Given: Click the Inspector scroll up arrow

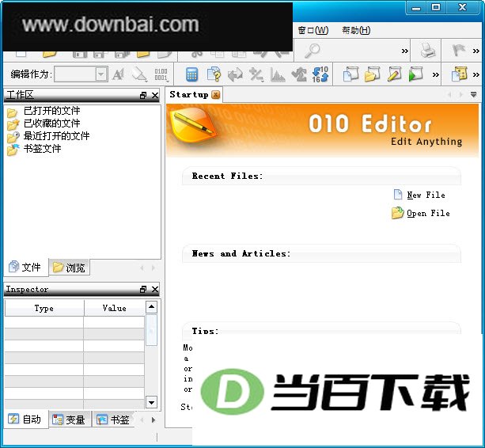Looking at the screenshot, I should [x=151, y=306].
